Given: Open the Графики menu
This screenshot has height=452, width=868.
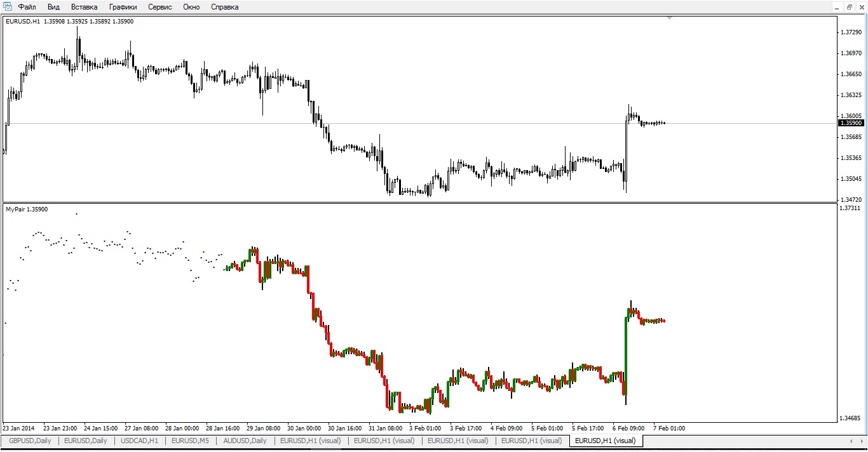Looking at the screenshot, I should [x=123, y=7].
